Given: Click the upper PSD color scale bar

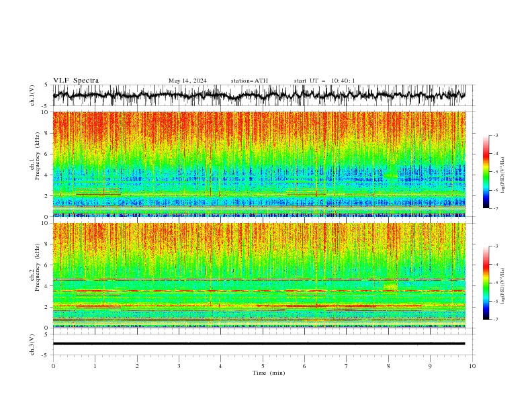Looking at the screenshot, I should coord(486,172).
